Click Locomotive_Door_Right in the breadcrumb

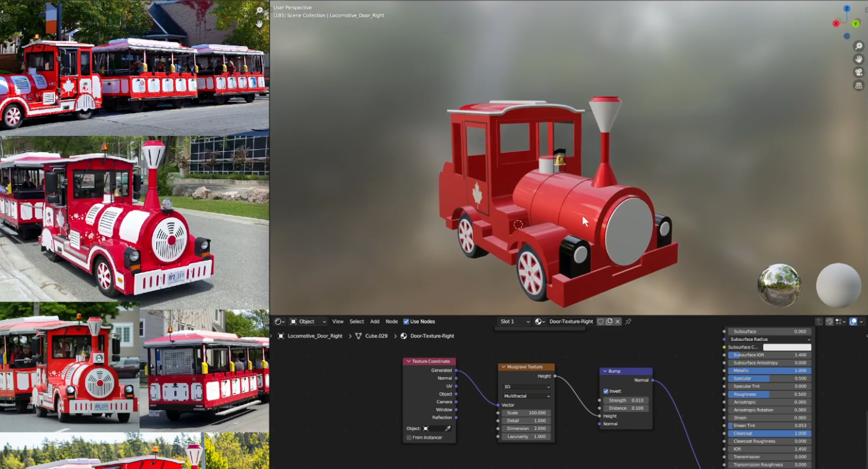(x=314, y=336)
